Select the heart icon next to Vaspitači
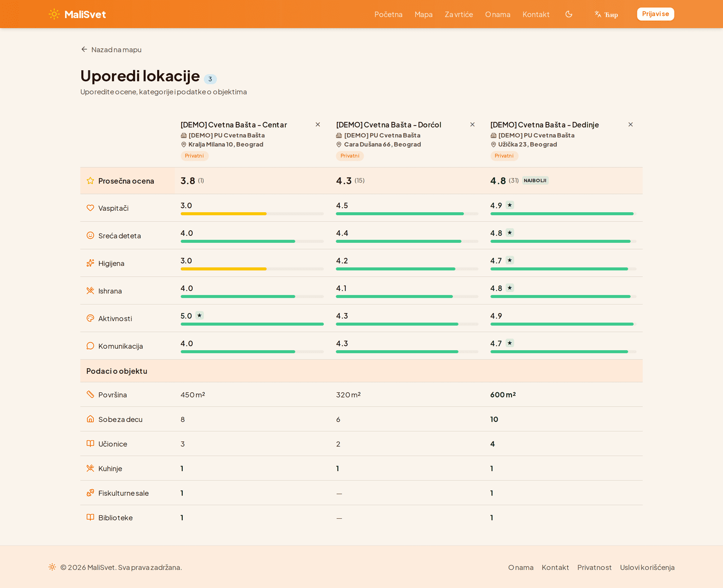 90,208
